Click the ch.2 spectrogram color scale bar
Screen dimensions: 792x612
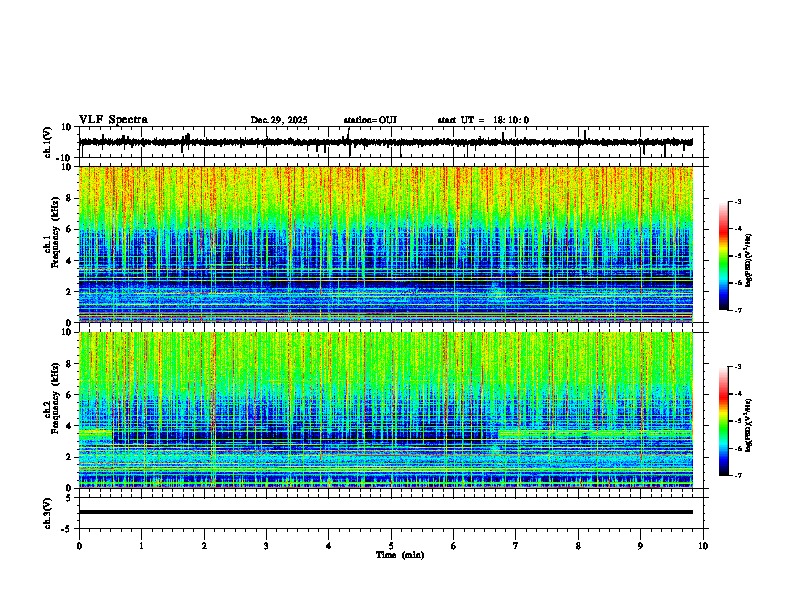click(723, 421)
